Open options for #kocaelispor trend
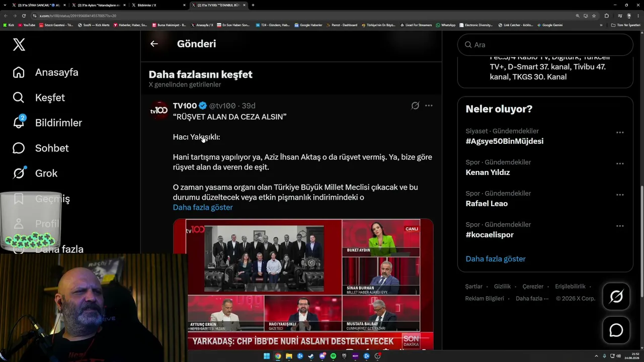 coord(620,226)
